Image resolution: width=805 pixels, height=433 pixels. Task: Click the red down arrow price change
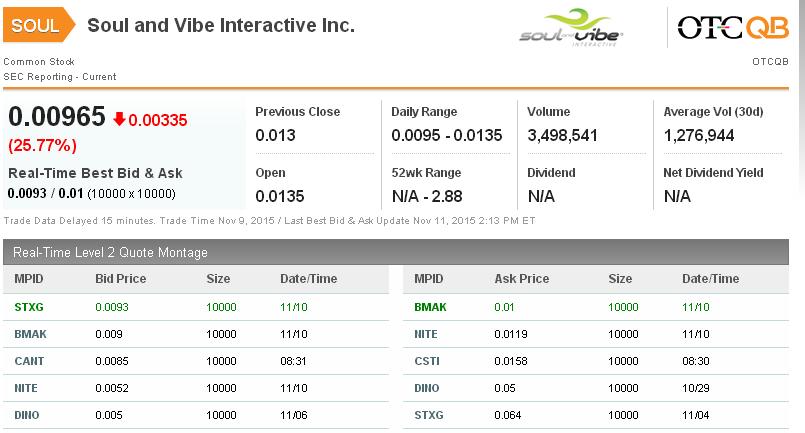149,120
